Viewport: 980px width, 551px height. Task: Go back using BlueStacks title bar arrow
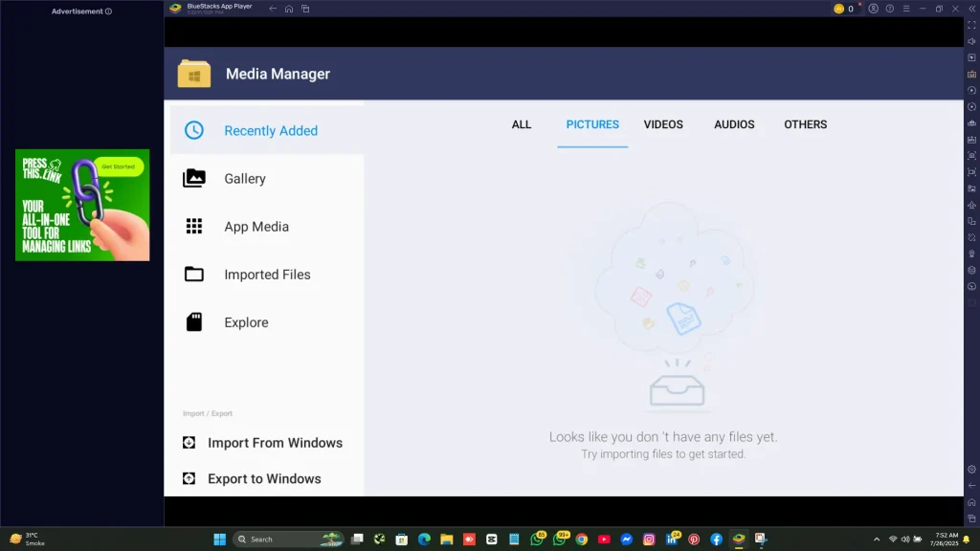(273, 9)
